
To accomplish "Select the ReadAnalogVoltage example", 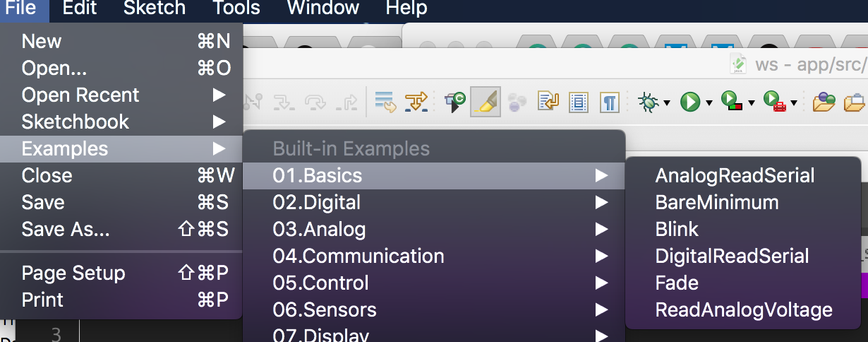I will 742,310.
